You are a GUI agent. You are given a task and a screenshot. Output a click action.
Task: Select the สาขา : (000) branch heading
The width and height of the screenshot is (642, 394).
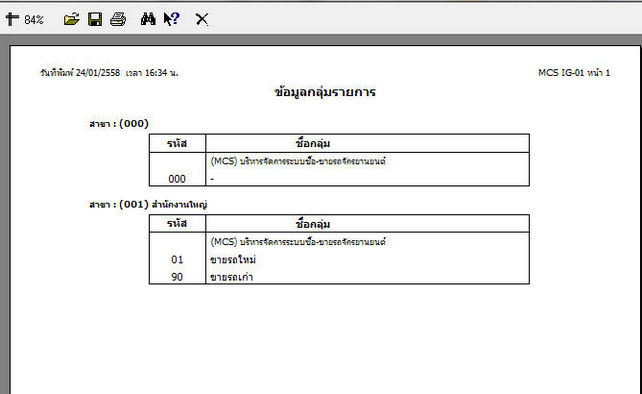pos(119,124)
